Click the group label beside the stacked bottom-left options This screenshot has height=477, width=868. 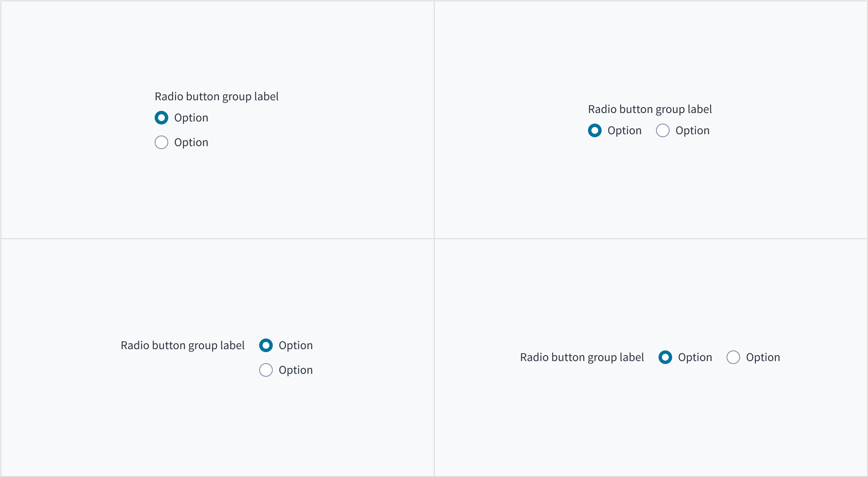[x=183, y=345]
